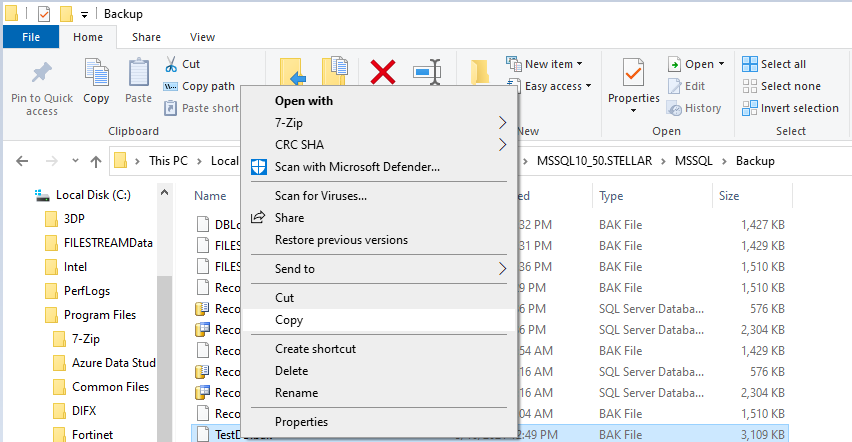Click Invert selection in ribbon
Image resolution: width=852 pixels, height=442 pixels.
point(790,108)
